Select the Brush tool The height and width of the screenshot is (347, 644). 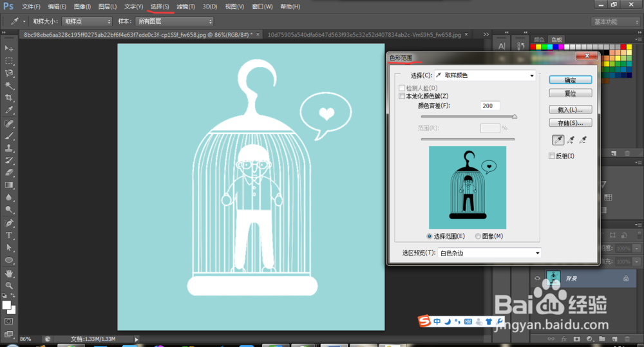(x=8, y=135)
